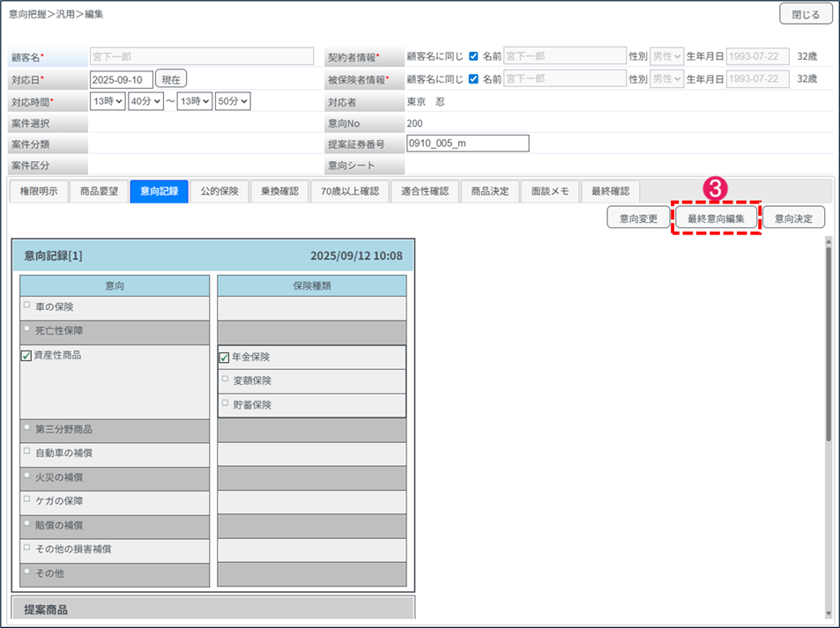Go to the 権限明示 tab
Image resolution: width=840 pixels, height=628 pixels.
[38, 192]
